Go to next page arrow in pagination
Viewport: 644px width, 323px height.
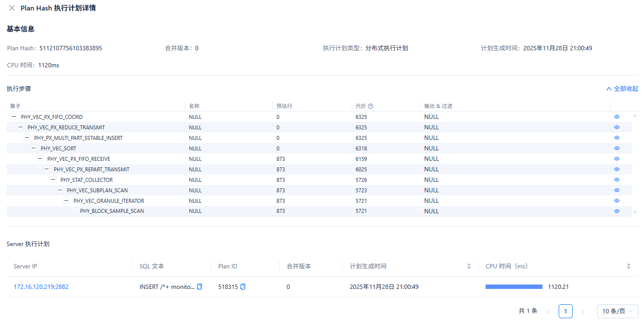click(583, 312)
